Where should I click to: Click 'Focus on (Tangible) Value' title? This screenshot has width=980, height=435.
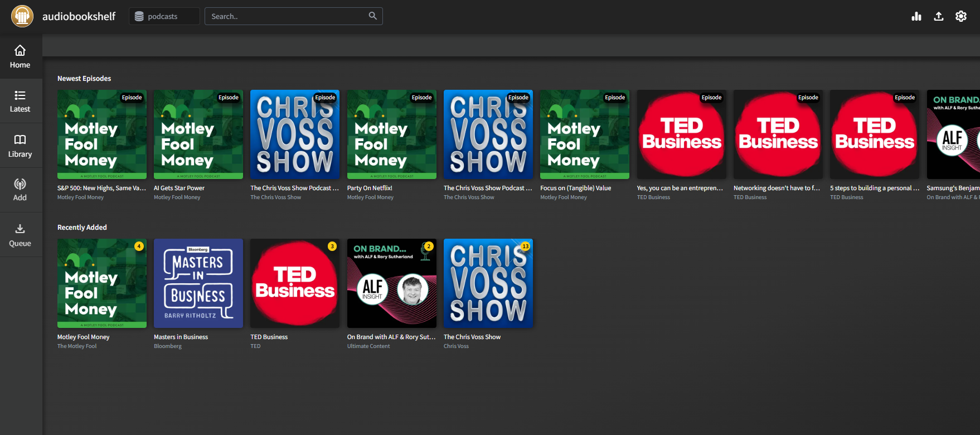pyautogui.click(x=575, y=188)
